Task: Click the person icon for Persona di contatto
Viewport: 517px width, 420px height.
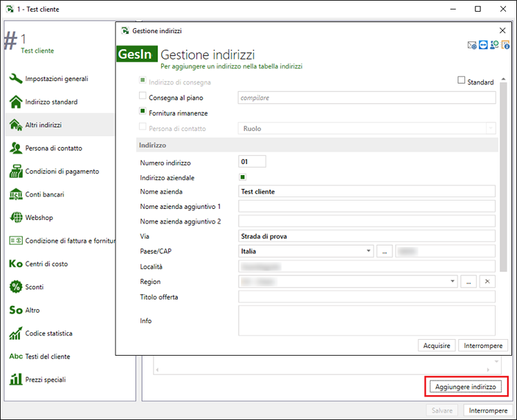Action: pyautogui.click(x=15, y=148)
